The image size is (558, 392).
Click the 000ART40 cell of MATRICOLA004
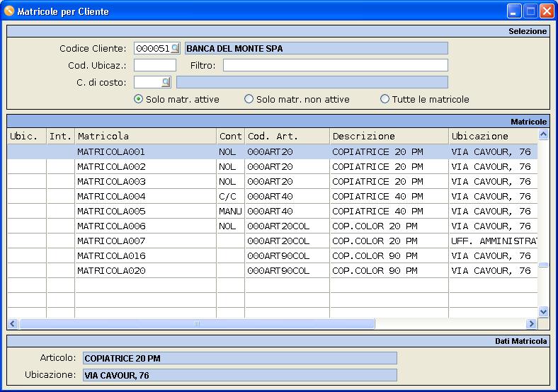pyautogui.click(x=287, y=197)
